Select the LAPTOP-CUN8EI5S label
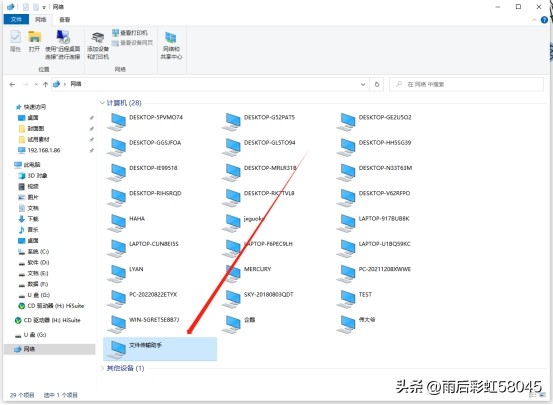 click(x=154, y=244)
